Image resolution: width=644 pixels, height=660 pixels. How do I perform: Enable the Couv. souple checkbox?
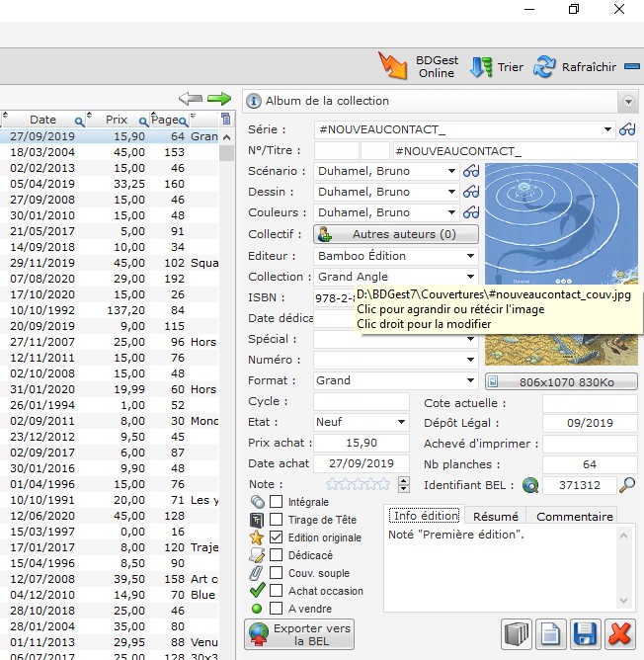tap(277, 572)
